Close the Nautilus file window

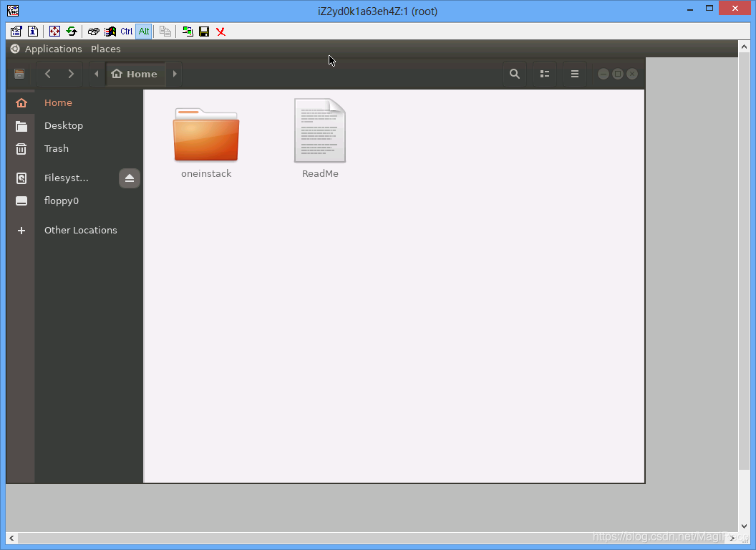(632, 74)
